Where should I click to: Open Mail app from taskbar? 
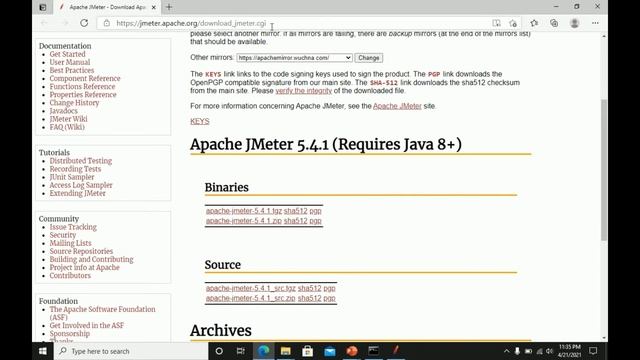[330, 351]
